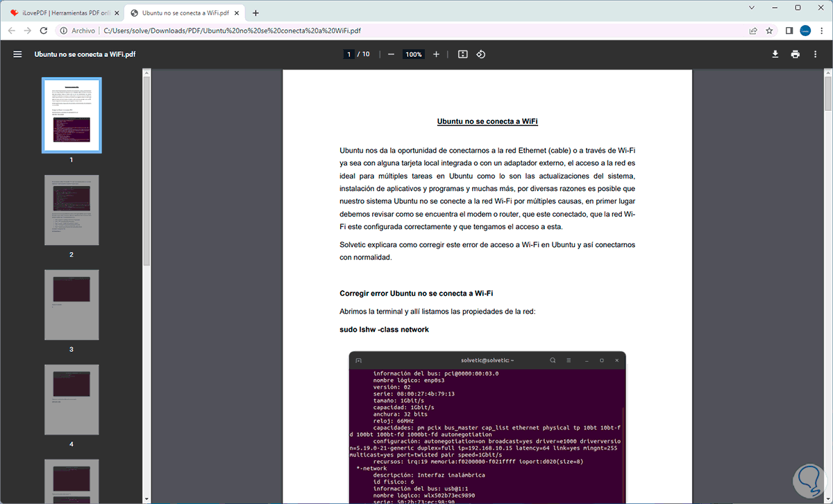Click the terminal screenshot hamburger menu
Screen dimensions: 833x504
tap(569, 360)
